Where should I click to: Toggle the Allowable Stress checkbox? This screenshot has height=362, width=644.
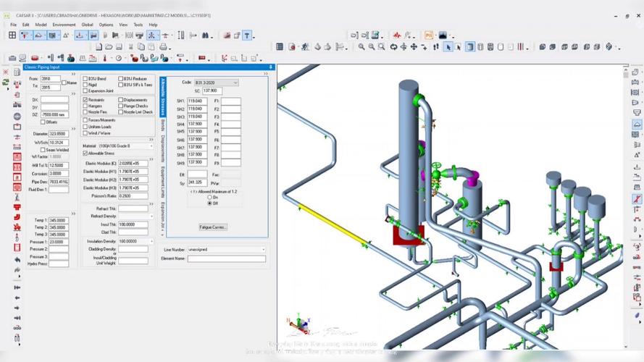click(85, 153)
